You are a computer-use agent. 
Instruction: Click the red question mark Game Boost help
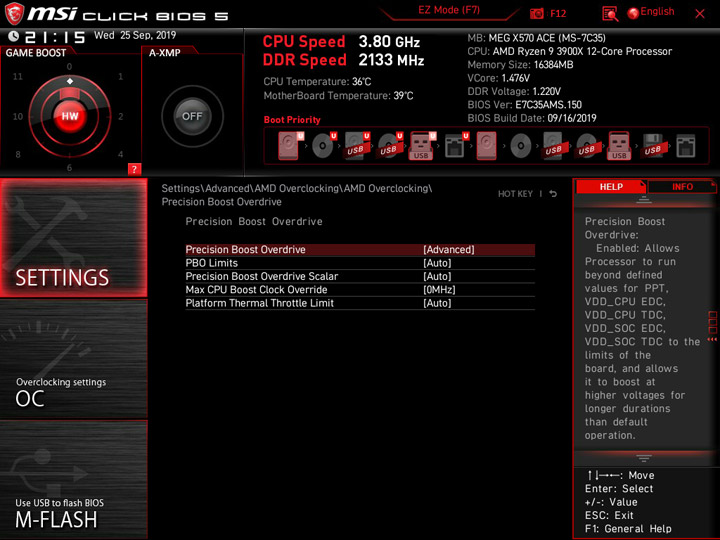(134, 169)
